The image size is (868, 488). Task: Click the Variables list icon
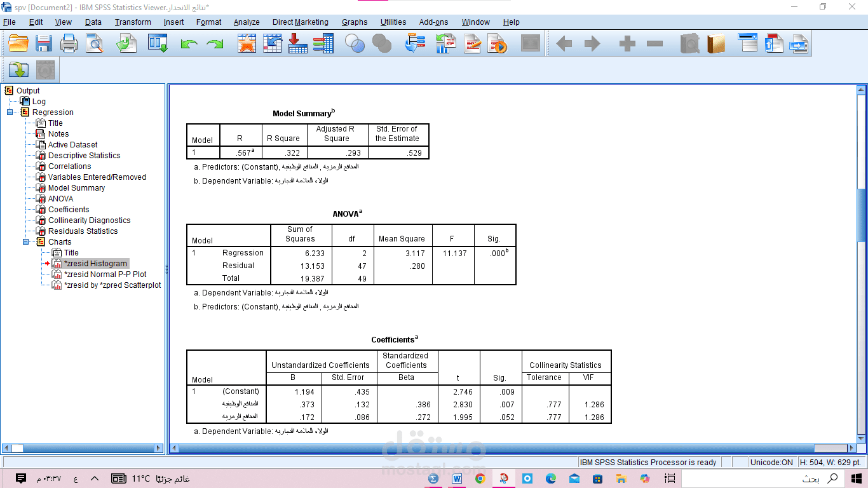tap(323, 44)
